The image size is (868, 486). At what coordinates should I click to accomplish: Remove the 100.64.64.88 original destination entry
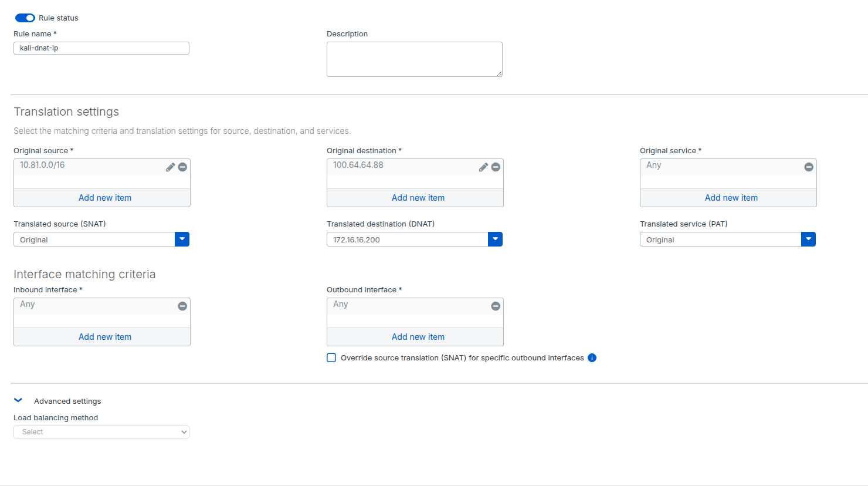[x=496, y=167]
